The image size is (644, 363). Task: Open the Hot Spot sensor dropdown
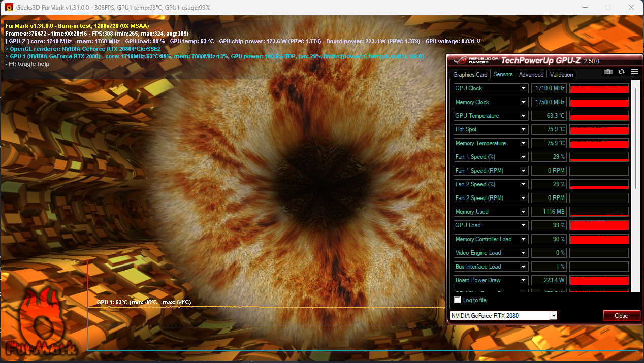point(523,129)
